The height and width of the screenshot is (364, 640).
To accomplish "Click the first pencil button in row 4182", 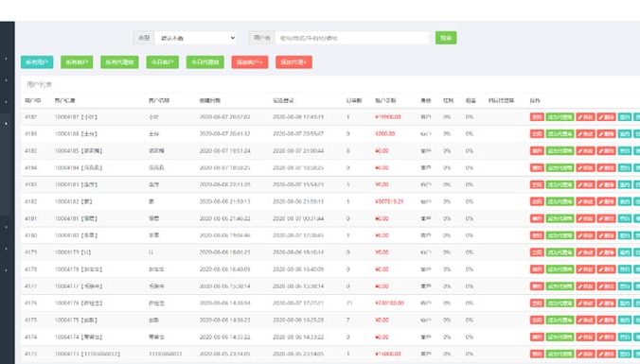I will [585, 201].
